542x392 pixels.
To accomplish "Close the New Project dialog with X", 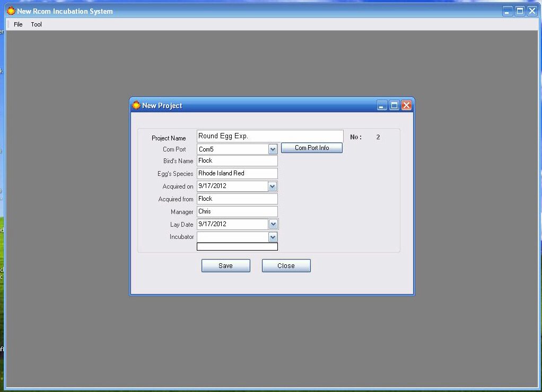I will pos(406,105).
